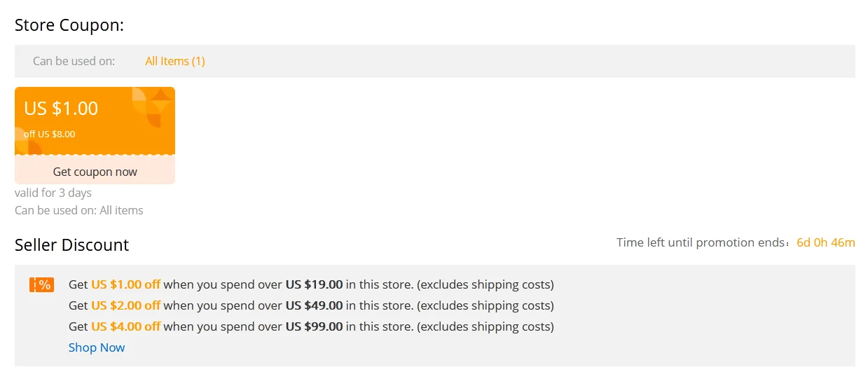Screen dimensions: 868x379
Task: Open the All Items (1) link
Action: coord(175,61)
